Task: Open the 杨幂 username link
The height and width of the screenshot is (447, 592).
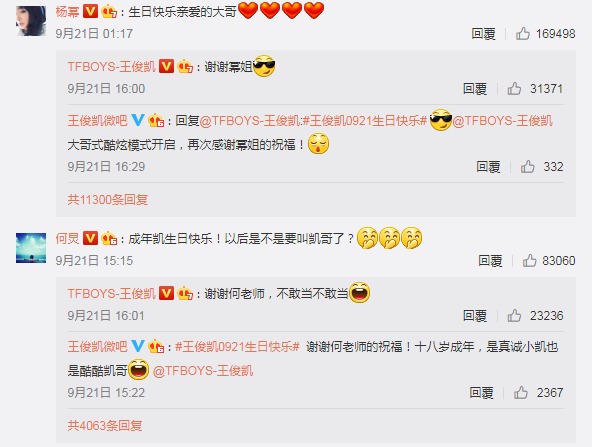Action: [x=68, y=12]
